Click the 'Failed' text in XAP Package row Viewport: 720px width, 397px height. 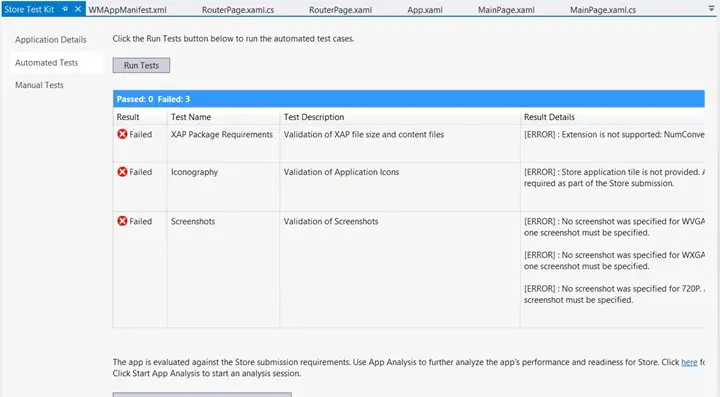pos(141,134)
